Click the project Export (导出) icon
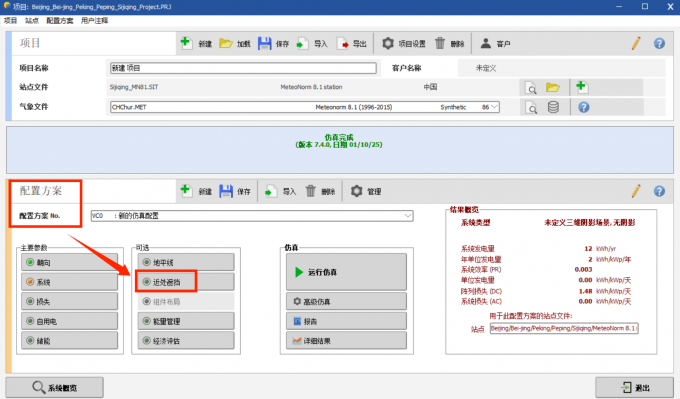 (x=342, y=43)
